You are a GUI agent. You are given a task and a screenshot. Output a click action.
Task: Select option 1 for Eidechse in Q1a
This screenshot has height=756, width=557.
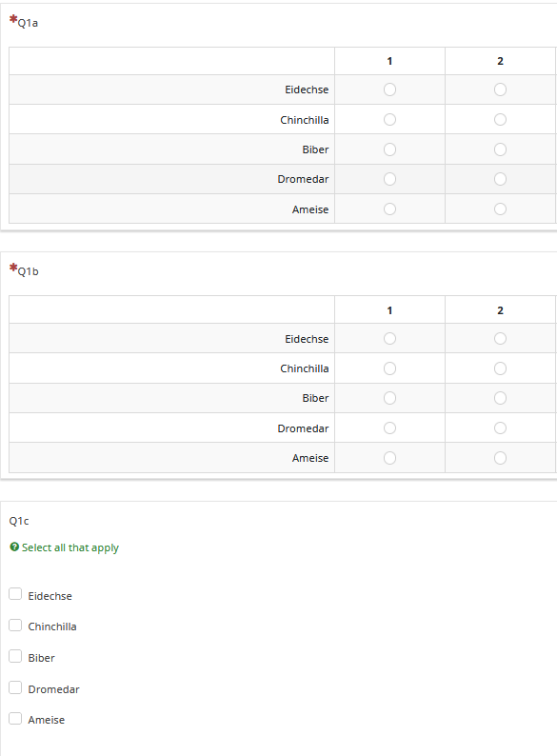389,90
